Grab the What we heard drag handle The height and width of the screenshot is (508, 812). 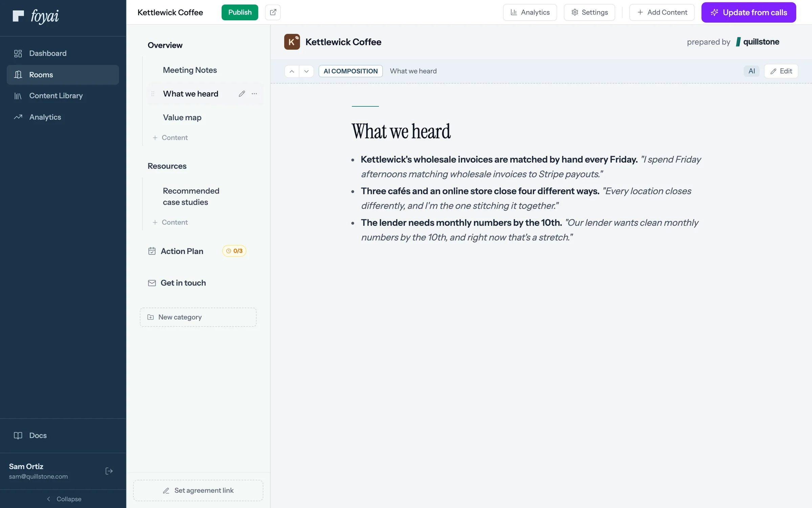(x=153, y=94)
